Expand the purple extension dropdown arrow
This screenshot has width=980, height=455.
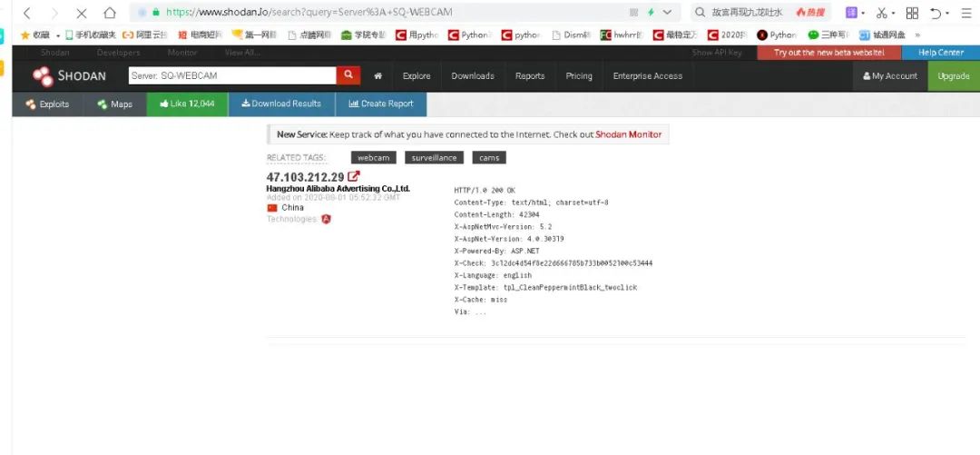click(863, 13)
